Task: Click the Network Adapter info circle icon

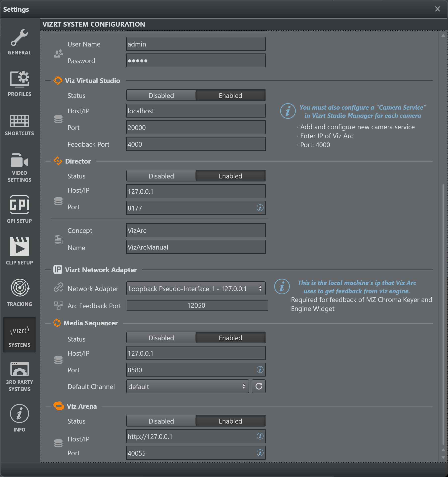Action: point(282,287)
